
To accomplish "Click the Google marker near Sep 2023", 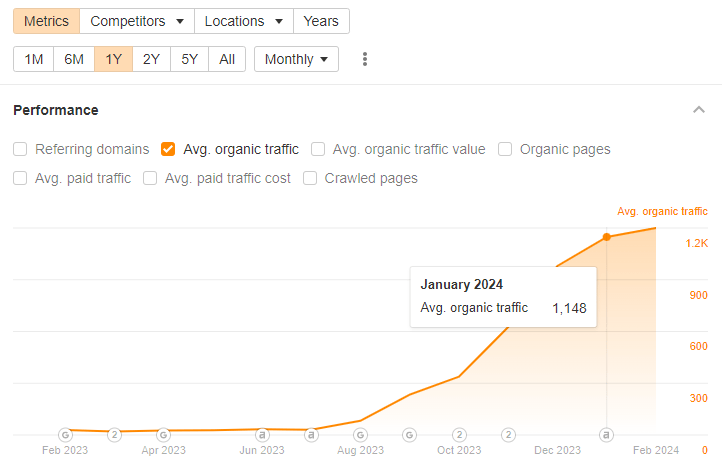I will pyautogui.click(x=409, y=435).
